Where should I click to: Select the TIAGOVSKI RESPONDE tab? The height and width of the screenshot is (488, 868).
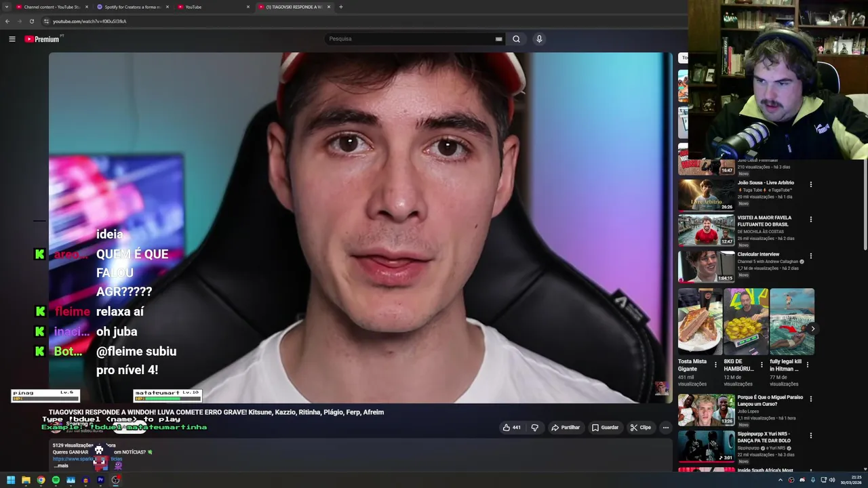tap(294, 7)
